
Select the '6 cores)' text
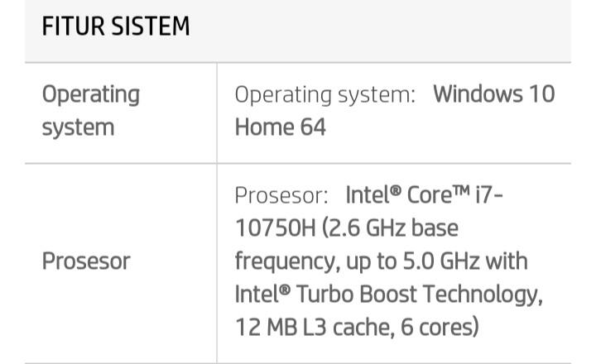tap(440, 328)
